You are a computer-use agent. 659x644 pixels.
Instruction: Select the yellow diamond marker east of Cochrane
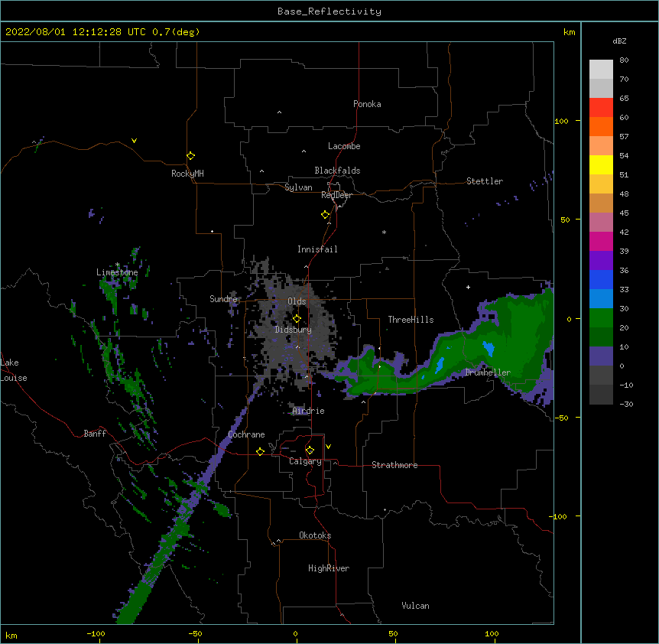(260, 451)
